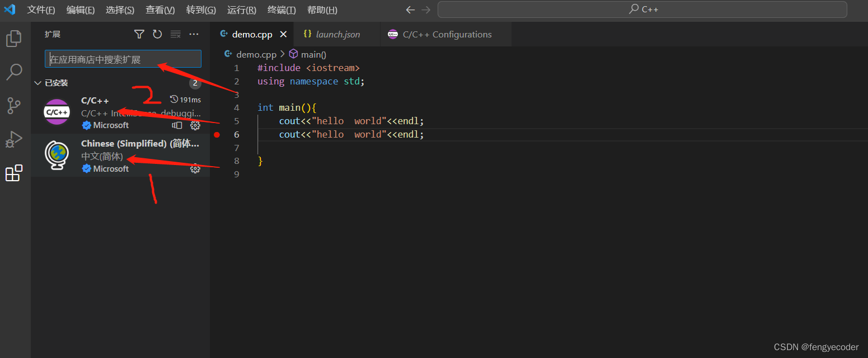Open manage gear for Chinese language pack
This screenshot has height=358, width=868.
(x=195, y=168)
